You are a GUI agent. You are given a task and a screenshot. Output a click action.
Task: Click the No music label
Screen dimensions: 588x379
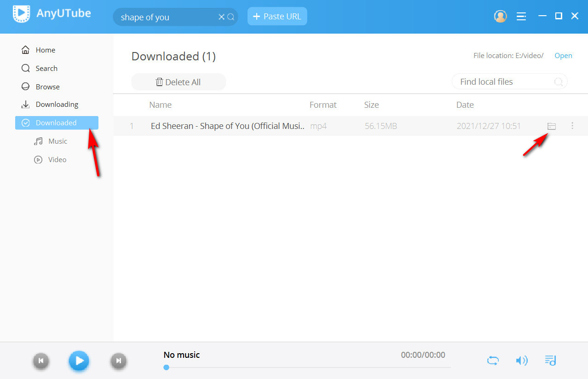point(182,355)
